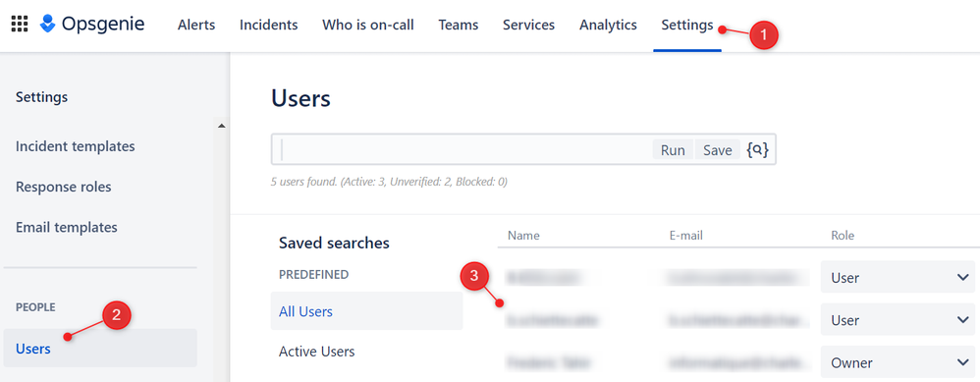Open the Alerts tab
Viewport: 980px width, 382px height.
coord(196,25)
